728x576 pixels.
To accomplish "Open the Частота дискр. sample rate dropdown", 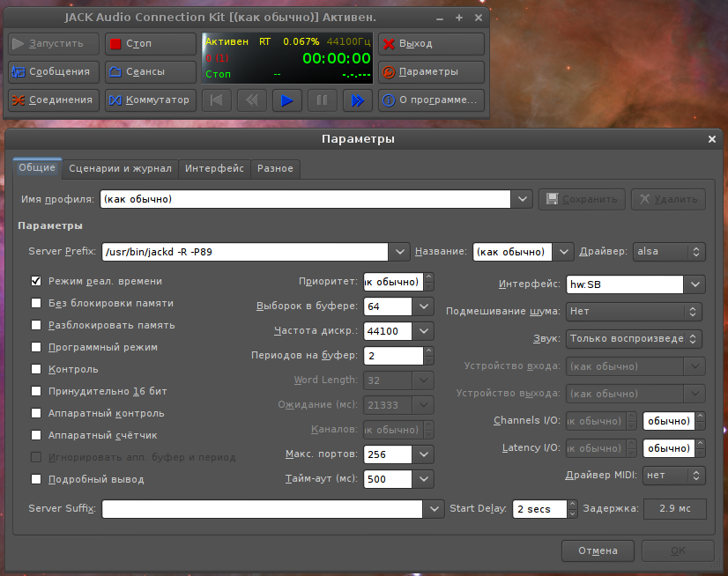I will [x=424, y=331].
